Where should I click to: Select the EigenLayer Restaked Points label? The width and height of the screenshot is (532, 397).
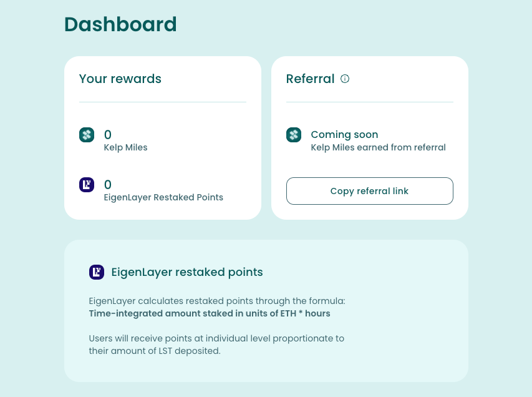(163, 197)
